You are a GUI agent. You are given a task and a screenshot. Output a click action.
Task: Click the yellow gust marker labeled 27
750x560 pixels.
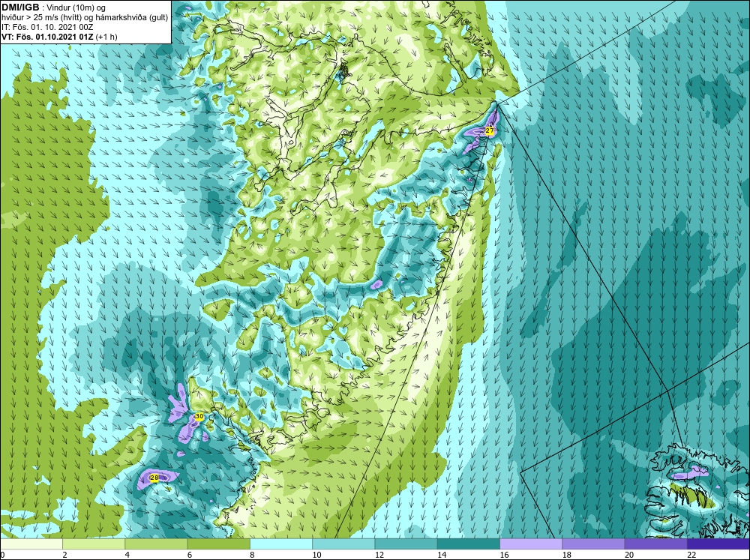pyautogui.click(x=489, y=130)
